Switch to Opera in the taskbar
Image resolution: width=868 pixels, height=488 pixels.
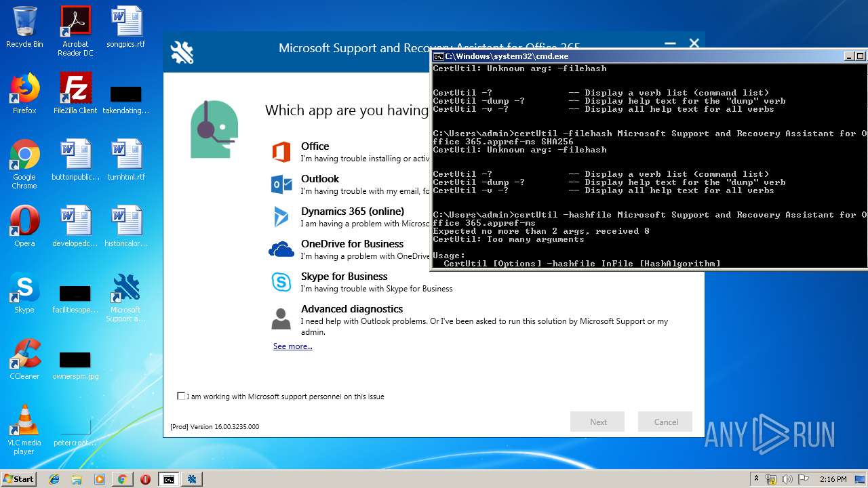(x=145, y=479)
